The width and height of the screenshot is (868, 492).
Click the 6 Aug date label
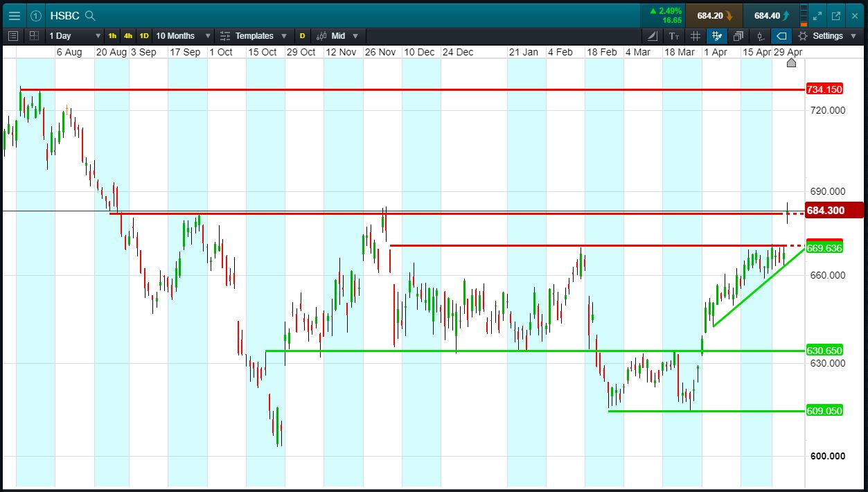pos(69,52)
